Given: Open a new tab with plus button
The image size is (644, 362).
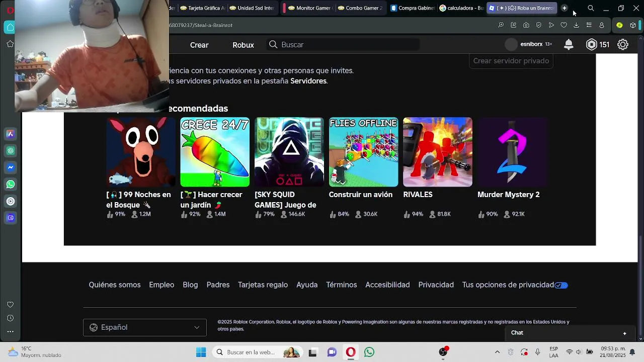Looking at the screenshot, I should (x=564, y=8).
